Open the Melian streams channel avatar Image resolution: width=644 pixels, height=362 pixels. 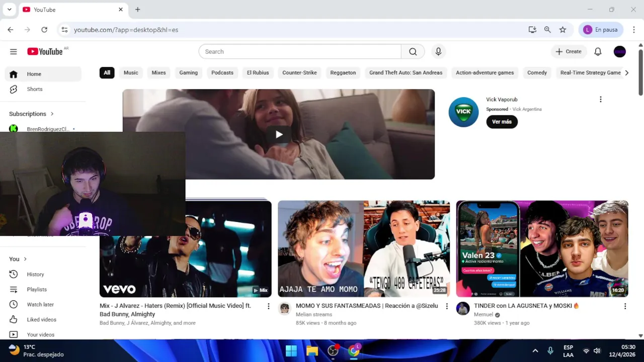click(285, 308)
